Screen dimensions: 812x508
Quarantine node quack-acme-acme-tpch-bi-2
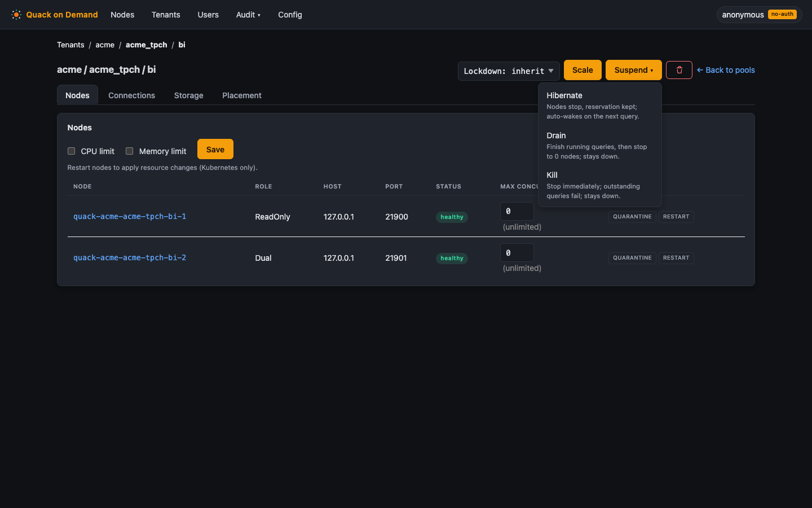(x=632, y=258)
